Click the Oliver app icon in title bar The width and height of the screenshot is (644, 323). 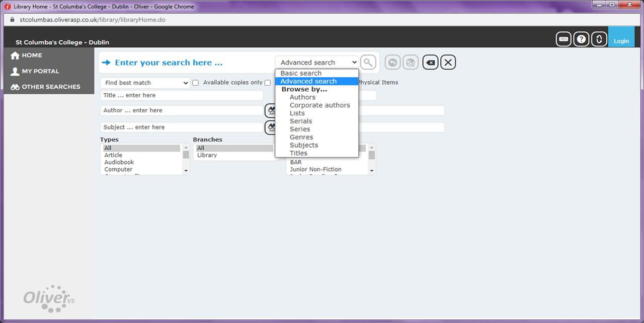tap(8, 7)
